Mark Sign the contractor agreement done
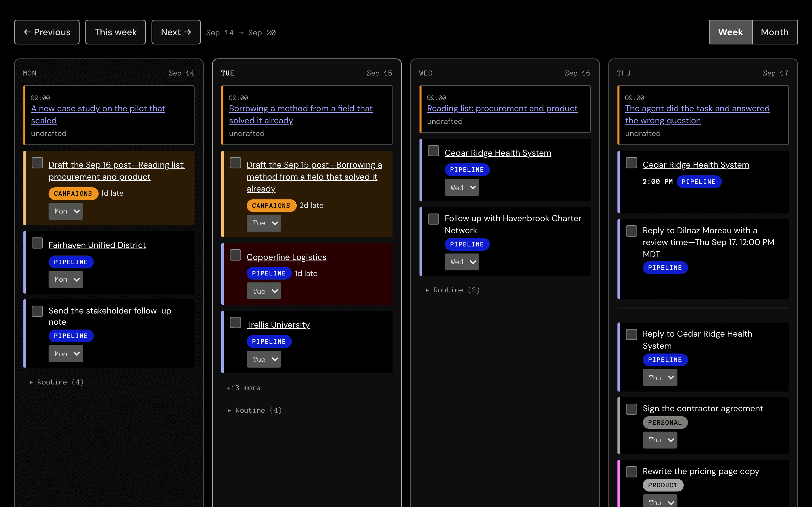 (x=632, y=409)
